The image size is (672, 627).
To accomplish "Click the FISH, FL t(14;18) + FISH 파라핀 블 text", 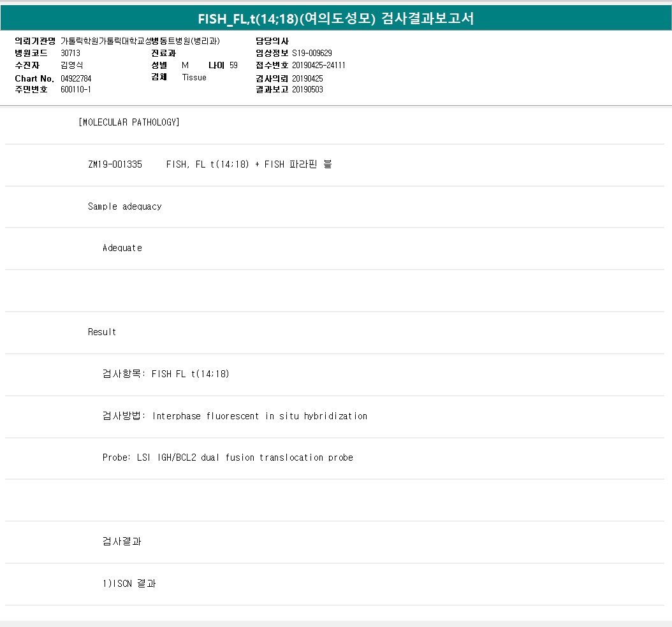I will click(249, 164).
